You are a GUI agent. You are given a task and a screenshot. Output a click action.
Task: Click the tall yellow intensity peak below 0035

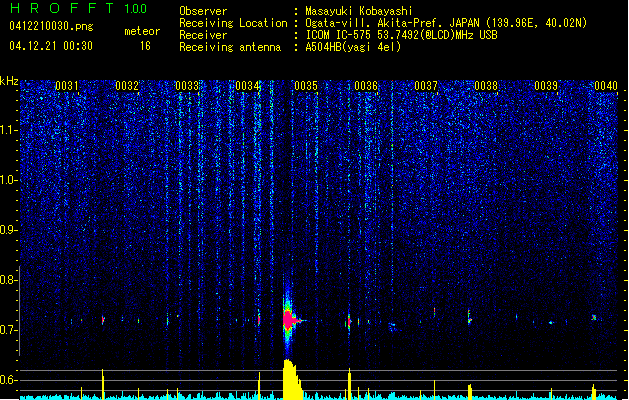(x=292, y=380)
